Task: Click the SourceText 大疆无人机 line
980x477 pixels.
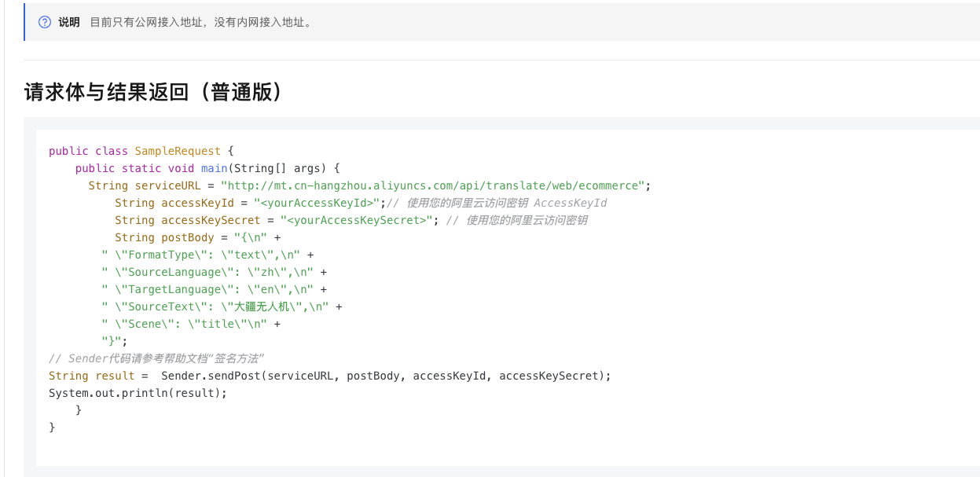Action: tap(221, 306)
